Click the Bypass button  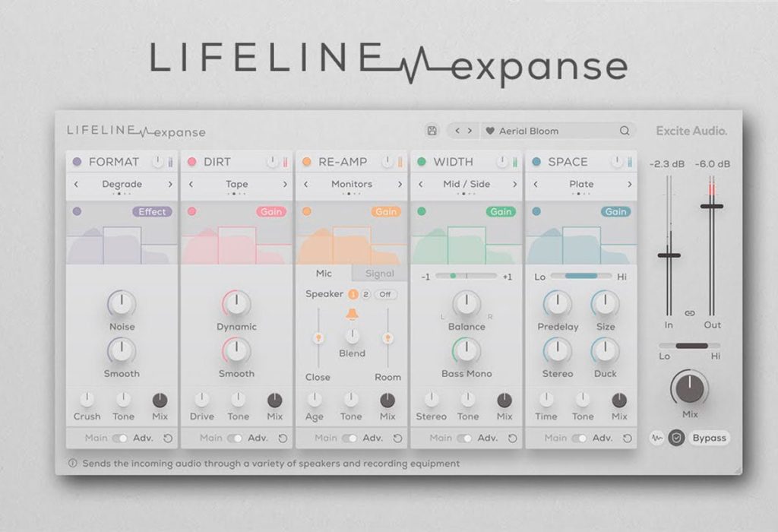click(x=709, y=438)
